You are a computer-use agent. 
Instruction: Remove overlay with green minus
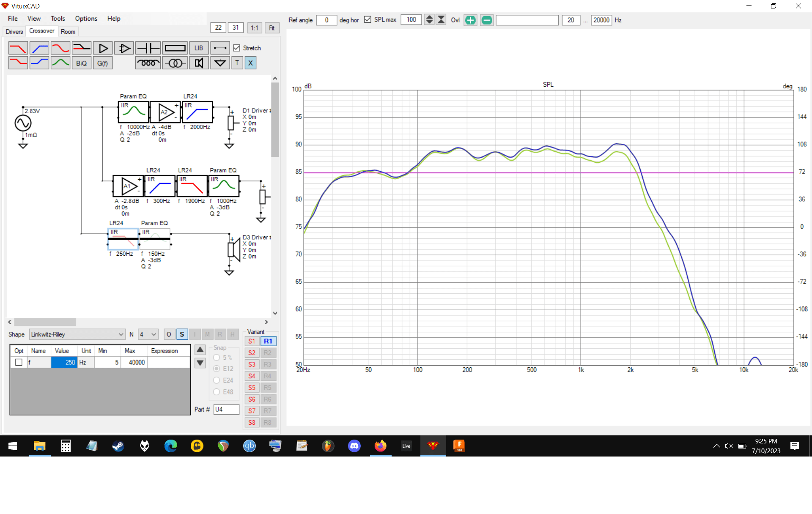[487, 20]
